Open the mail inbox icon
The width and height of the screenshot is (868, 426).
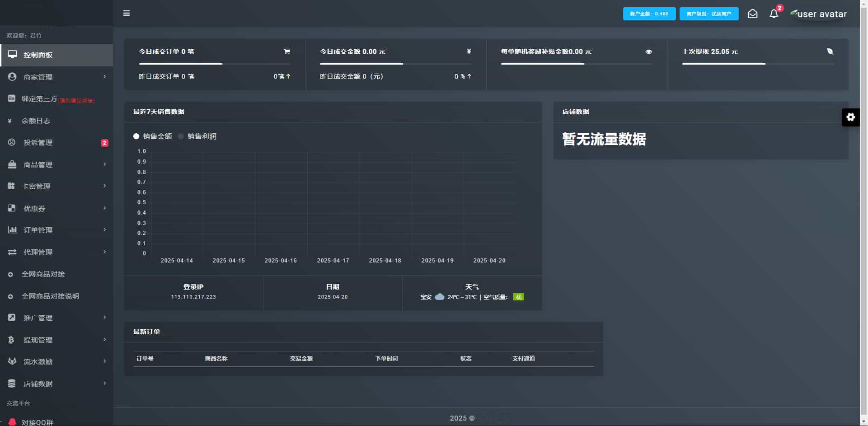(x=752, y=14)
